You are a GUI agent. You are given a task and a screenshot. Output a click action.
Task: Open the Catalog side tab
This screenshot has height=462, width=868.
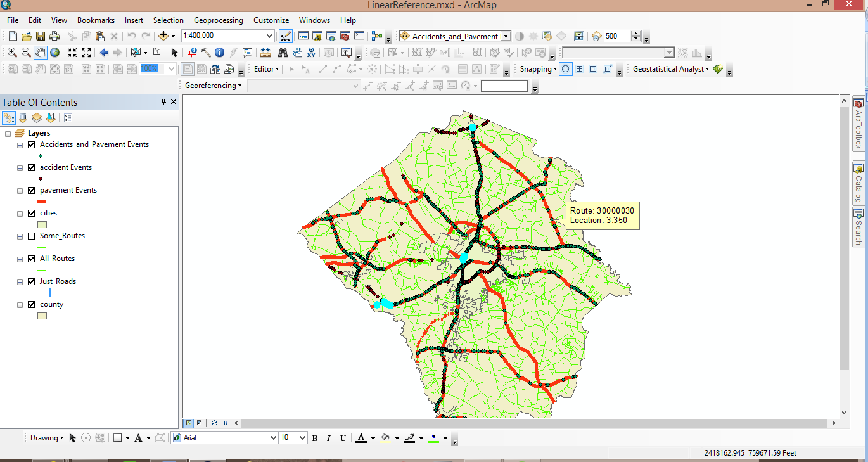point(858,183)
